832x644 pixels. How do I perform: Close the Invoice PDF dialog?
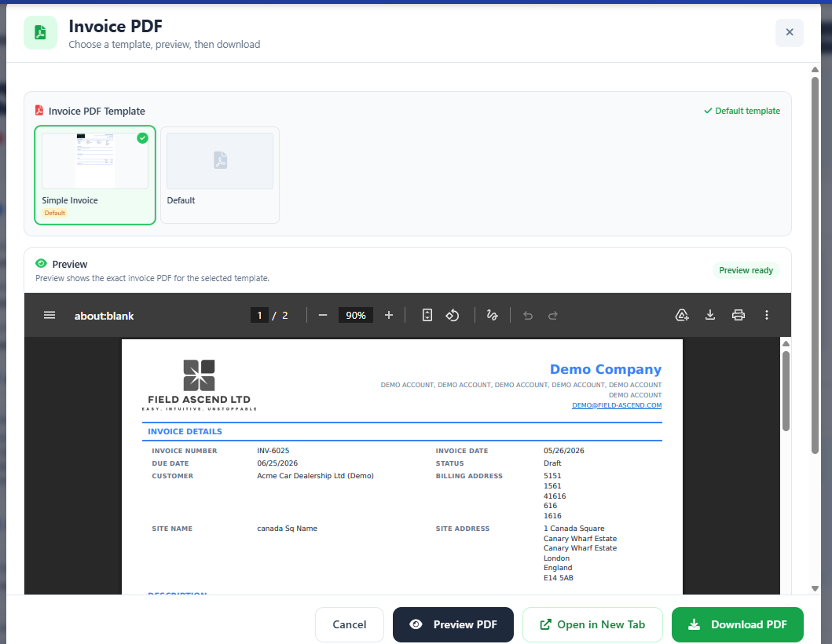(x=789, y=32)
